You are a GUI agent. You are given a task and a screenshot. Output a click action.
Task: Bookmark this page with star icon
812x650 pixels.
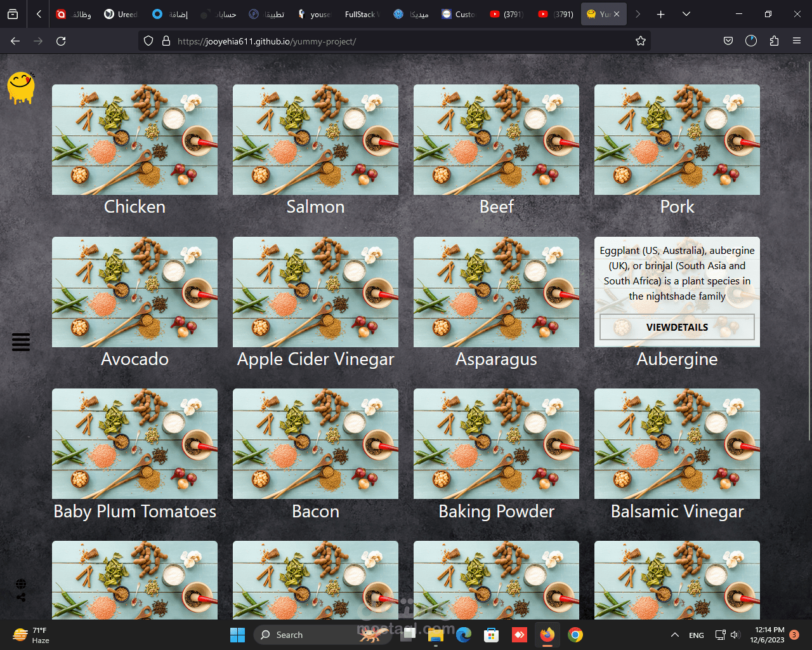(641, 41)
